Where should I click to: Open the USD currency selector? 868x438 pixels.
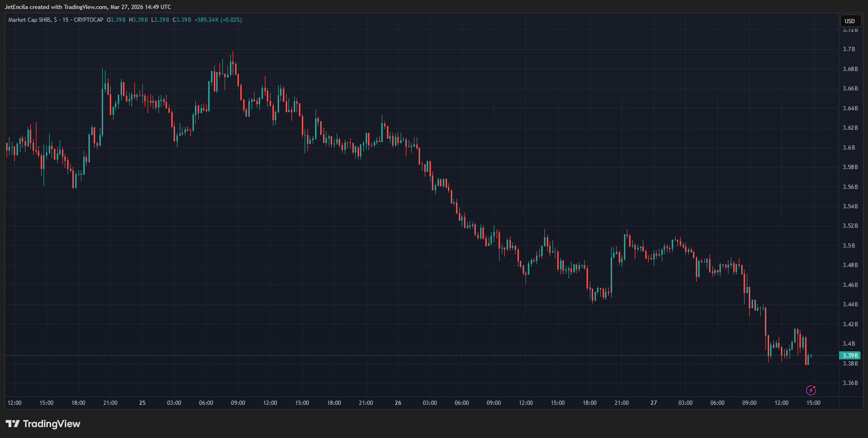(850, 21)
